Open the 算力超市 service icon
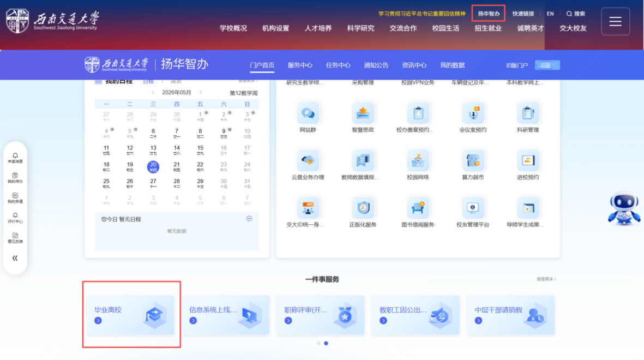644x360 pixels. [x=473, y=160]
